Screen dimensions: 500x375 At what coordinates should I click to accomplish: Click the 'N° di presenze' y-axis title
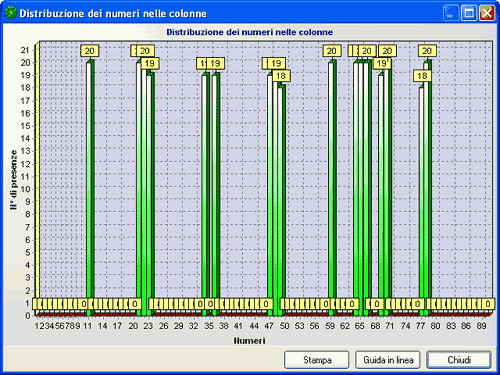tap(14, 180)
